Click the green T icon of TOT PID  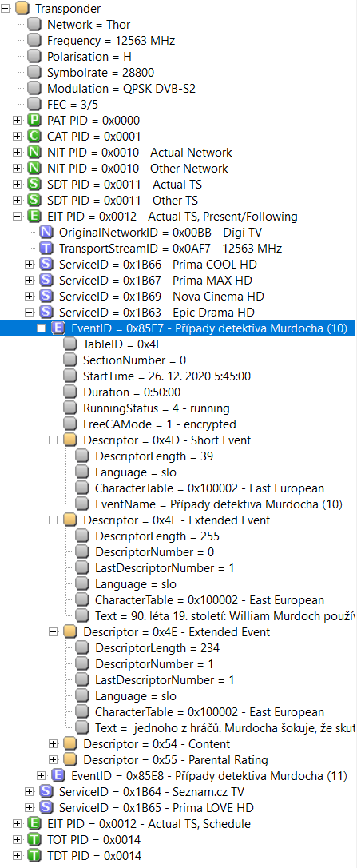pos(34,840)
